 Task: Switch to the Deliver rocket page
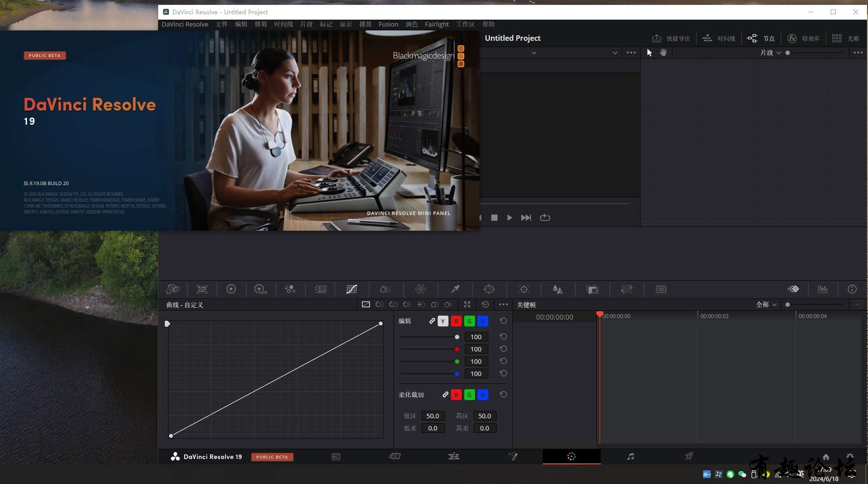(689, 457)
